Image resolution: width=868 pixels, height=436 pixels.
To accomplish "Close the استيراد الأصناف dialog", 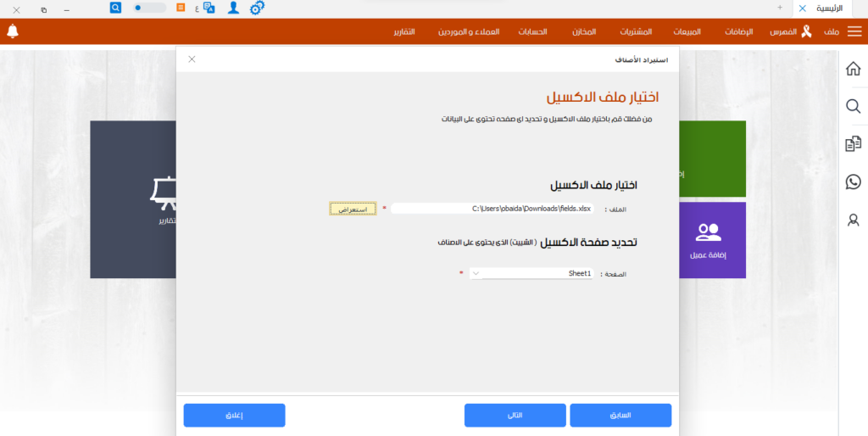I will [192, 59].
